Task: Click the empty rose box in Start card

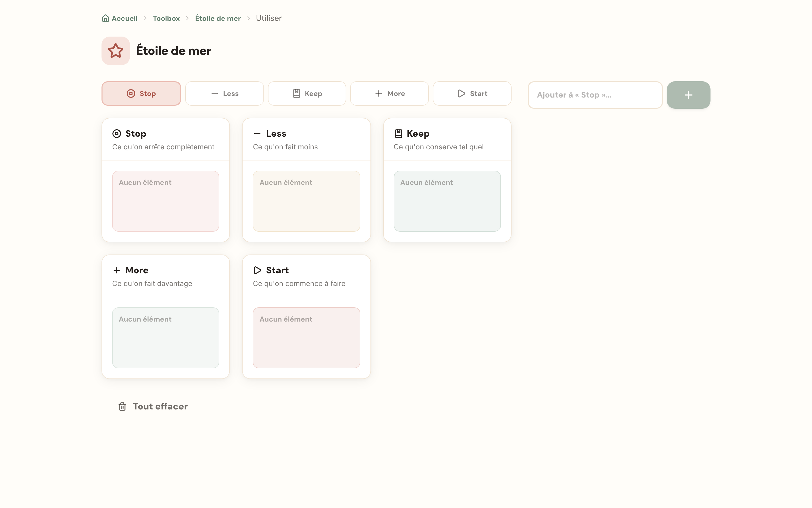Action: tap(306, 338)
